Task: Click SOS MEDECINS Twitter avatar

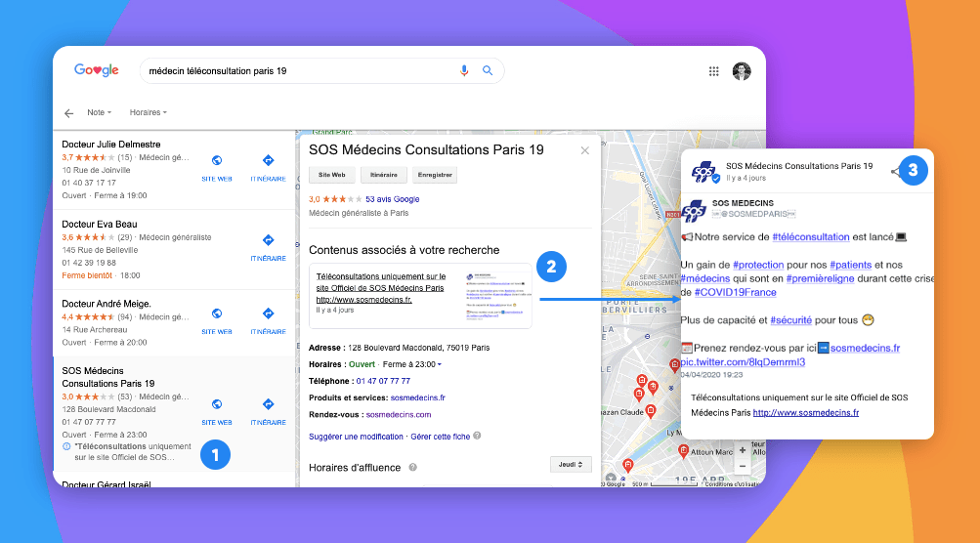Action: 694,211
